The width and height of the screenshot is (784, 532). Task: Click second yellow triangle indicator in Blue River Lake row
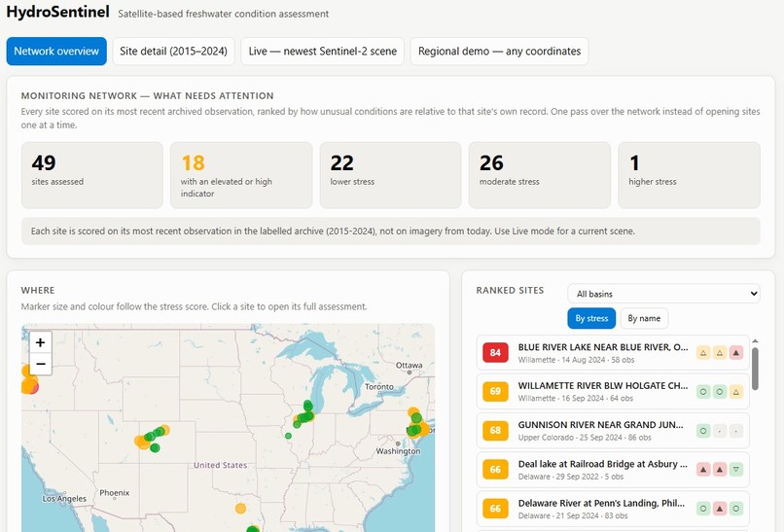tap(720, 353)
